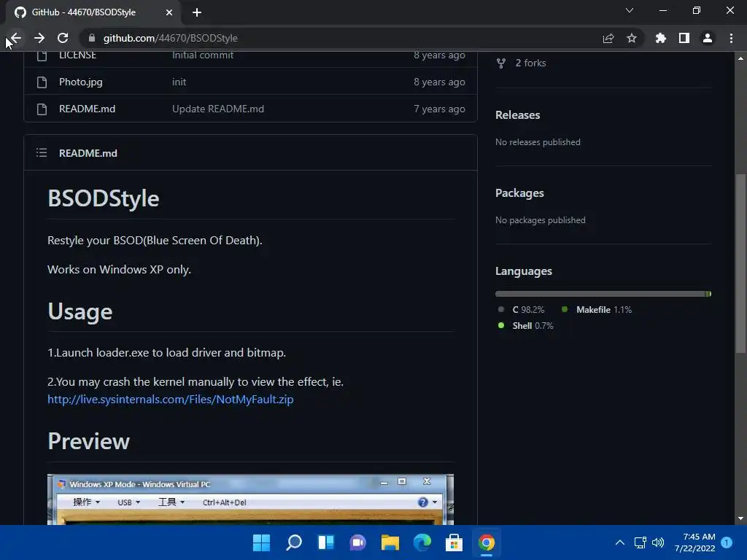Open the Chrome extensions puzzle icon

click(x=661, y=38)
